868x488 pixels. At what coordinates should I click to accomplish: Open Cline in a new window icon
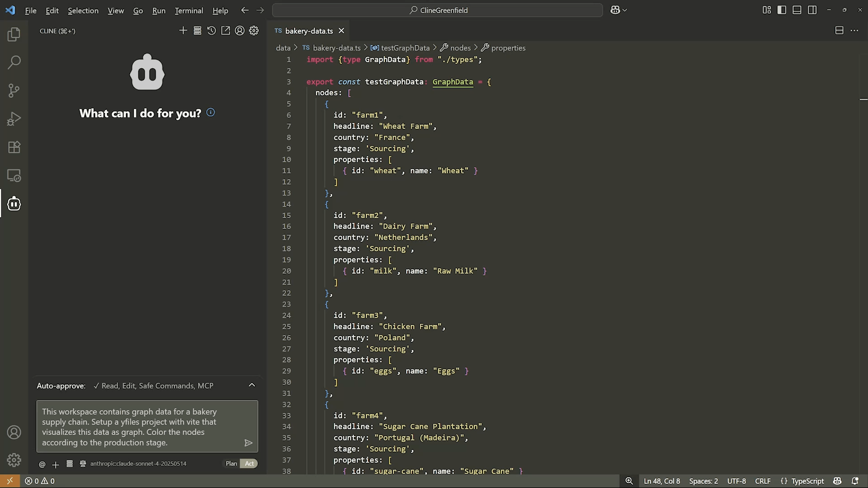tap(226, 31)
